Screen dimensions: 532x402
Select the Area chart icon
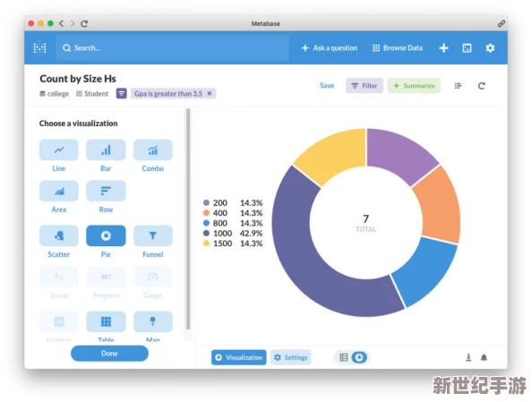(x=59, y=191)
